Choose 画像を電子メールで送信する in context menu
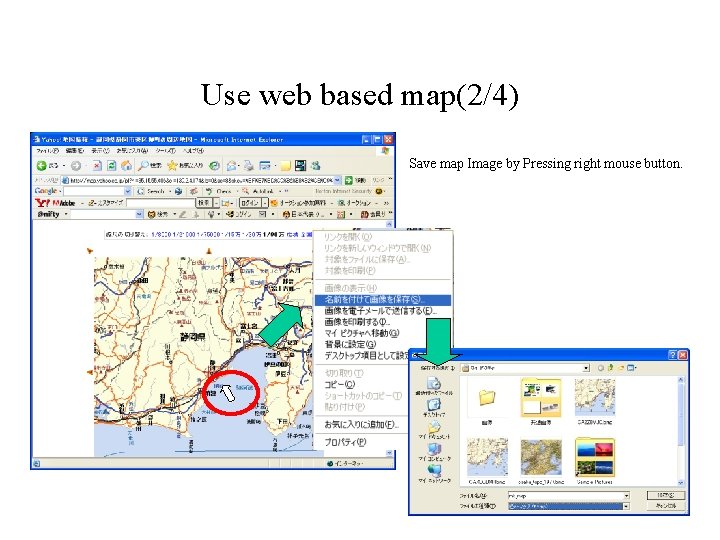This screenshot has width=720, height=540. pos(382,311)
